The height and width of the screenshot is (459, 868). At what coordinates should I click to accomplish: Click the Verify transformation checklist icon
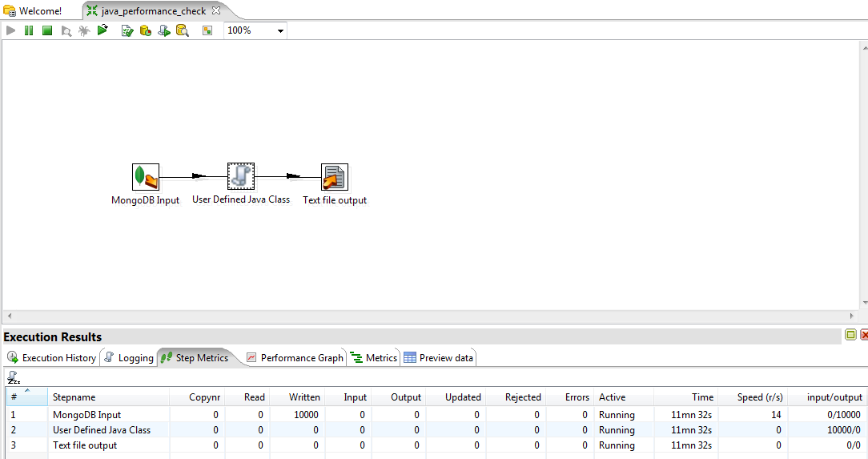coord(127,31)
